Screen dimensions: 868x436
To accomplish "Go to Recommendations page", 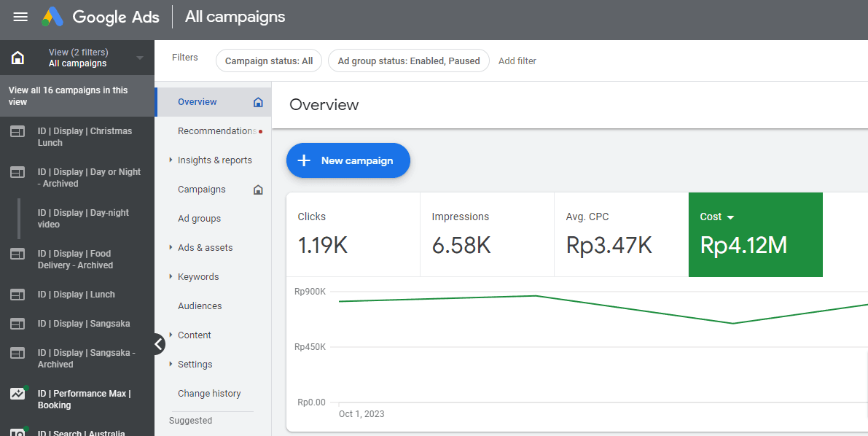I will click(216, 131).
